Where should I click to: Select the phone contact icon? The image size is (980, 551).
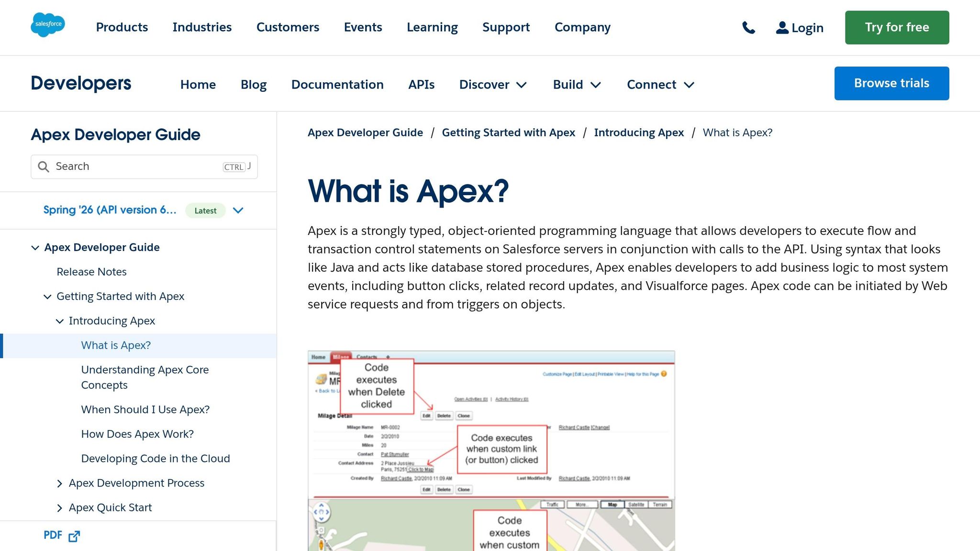tap(748, 28)
